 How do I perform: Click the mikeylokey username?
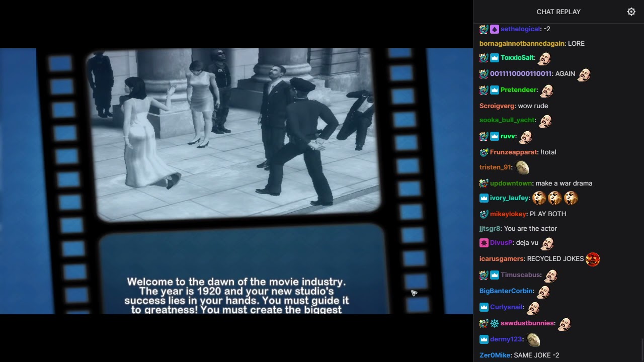pos(508,214)
